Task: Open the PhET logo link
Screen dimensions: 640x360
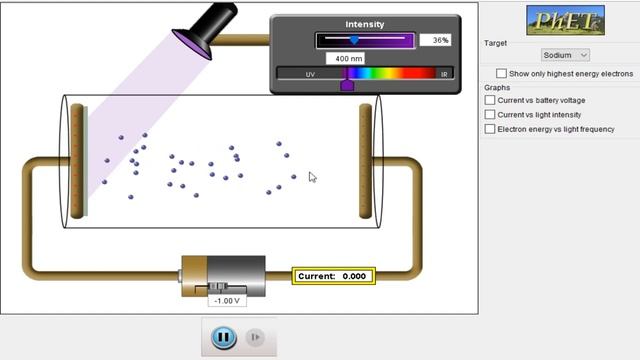Action: [565, 20]
